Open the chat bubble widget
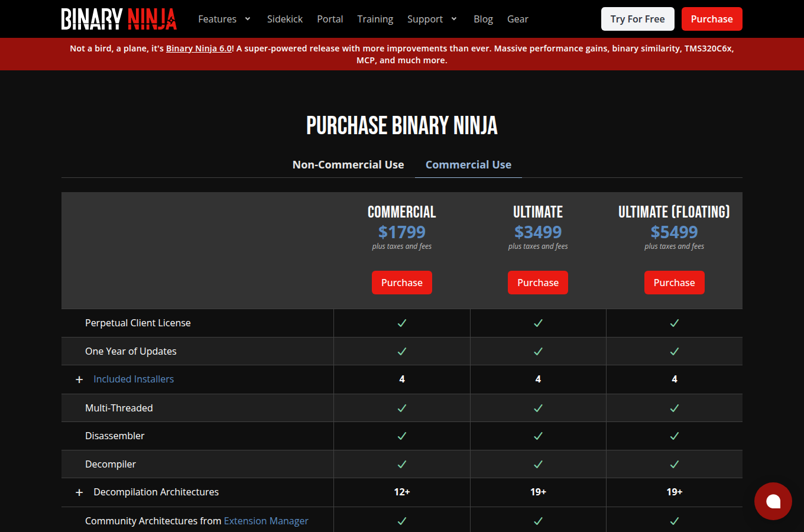 773,501
